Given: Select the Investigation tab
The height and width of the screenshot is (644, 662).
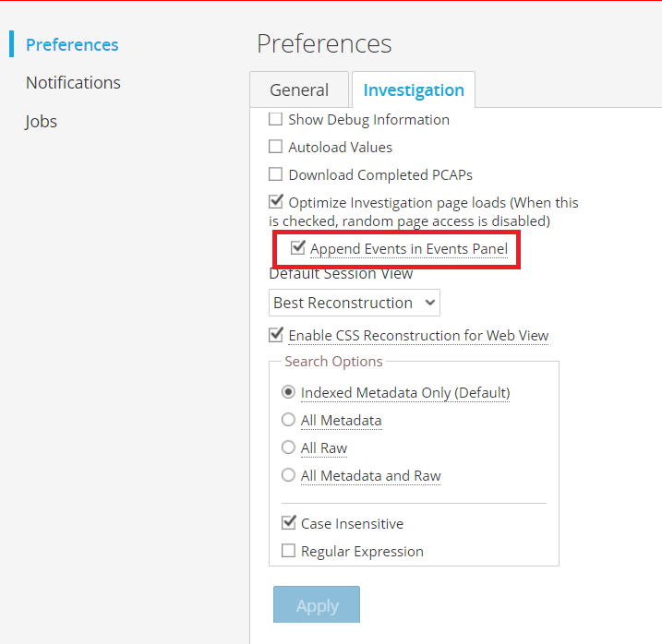Looking at the screenshot, I should [413, 89].
